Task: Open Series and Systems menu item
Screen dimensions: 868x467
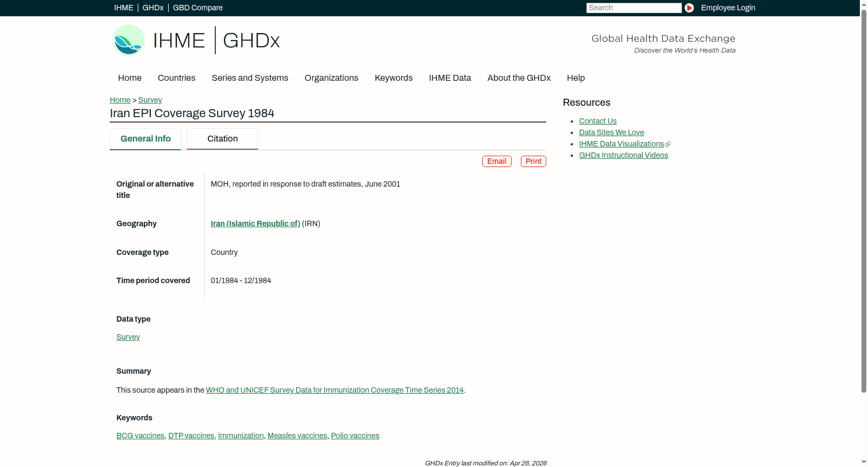Action: pyautogui.click(x=250, y=78)
